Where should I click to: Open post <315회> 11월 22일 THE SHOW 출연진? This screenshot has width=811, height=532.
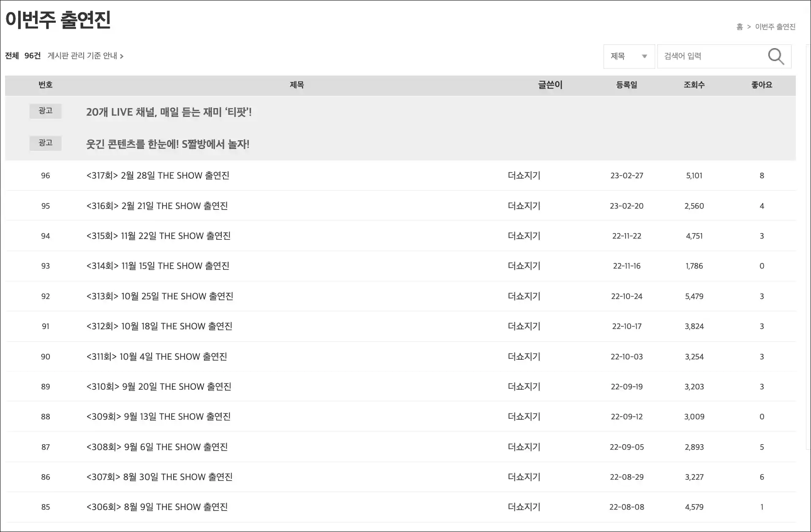point(158,236)
